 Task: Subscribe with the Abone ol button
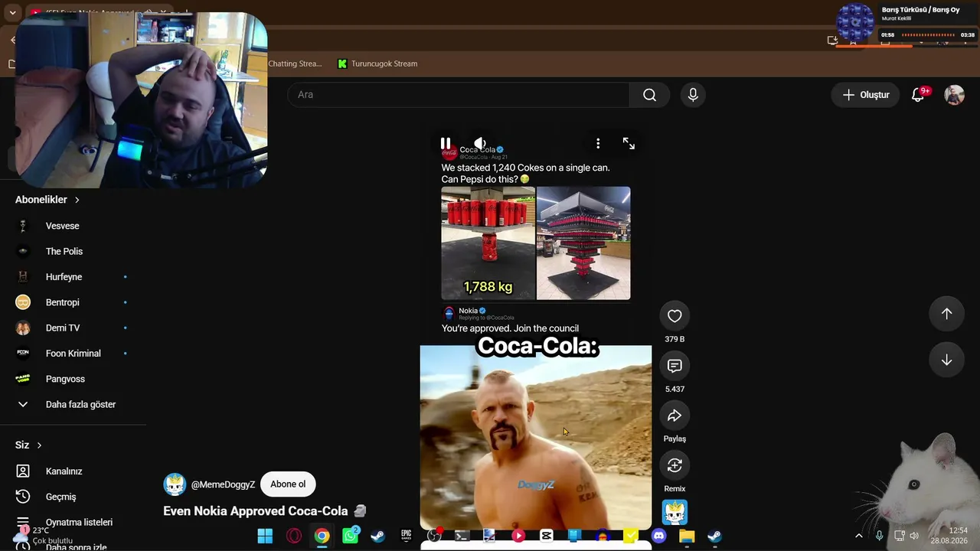point(288,484)
